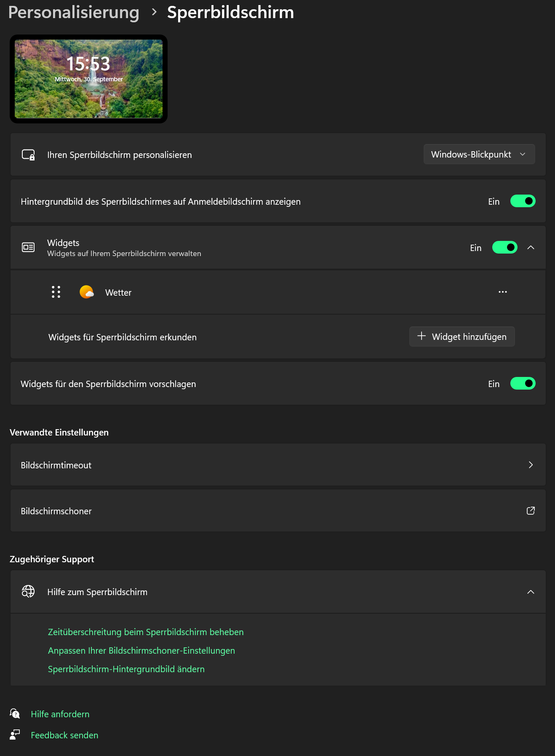Click the Verwandte Einstellungen heading
The width and height of the screenshot is (555, 756).
[59, 432]
